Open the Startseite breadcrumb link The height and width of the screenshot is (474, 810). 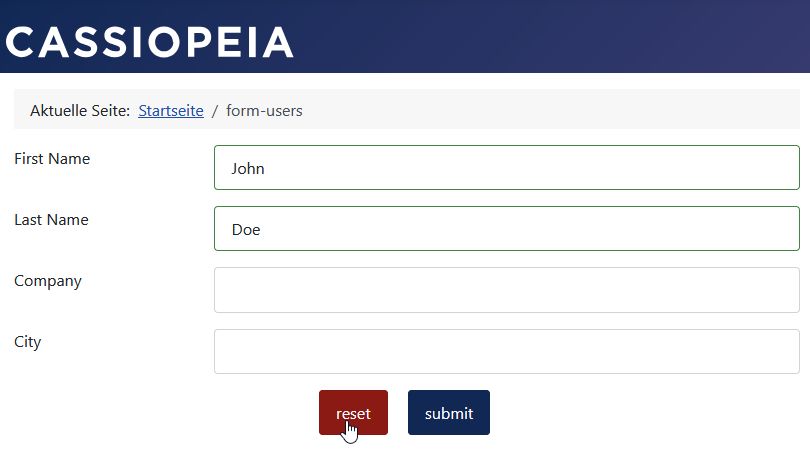pyautogui.click(x=171, y=111)
